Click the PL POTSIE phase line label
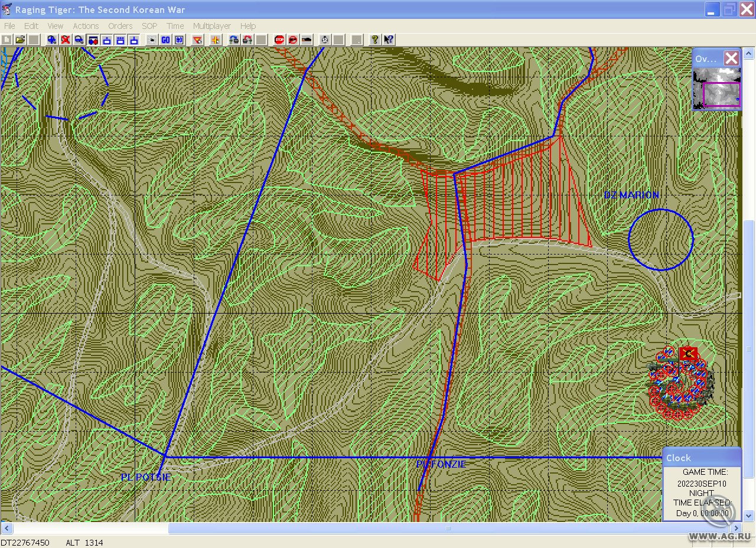 click(x=146, y=477)
